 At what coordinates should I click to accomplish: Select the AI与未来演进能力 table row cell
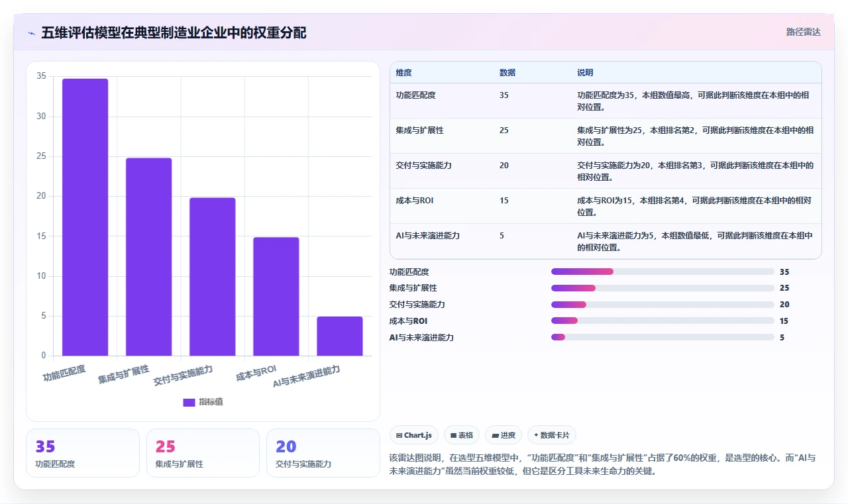(x=427, y=236)
